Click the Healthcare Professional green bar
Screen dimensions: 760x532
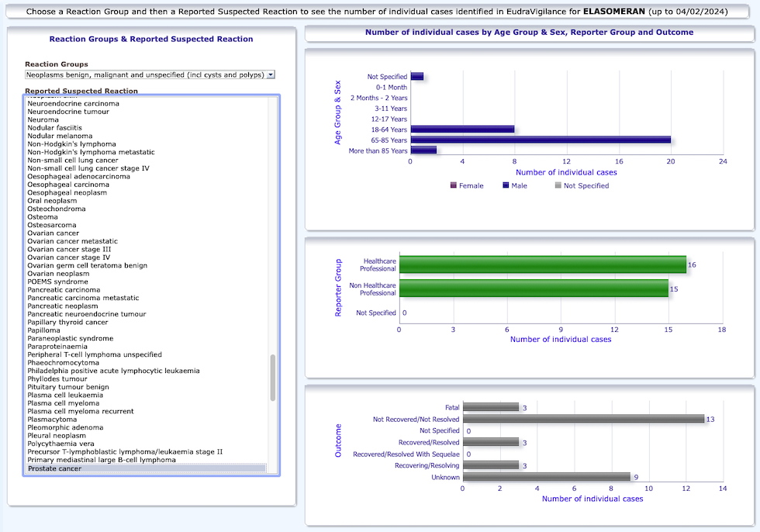(x=543, y=264)
